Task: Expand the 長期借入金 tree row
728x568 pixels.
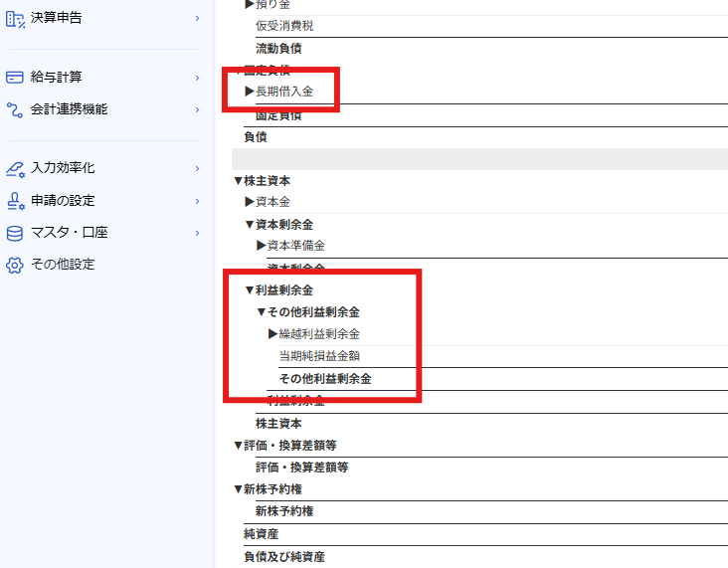Action: (x=250, y=92)
